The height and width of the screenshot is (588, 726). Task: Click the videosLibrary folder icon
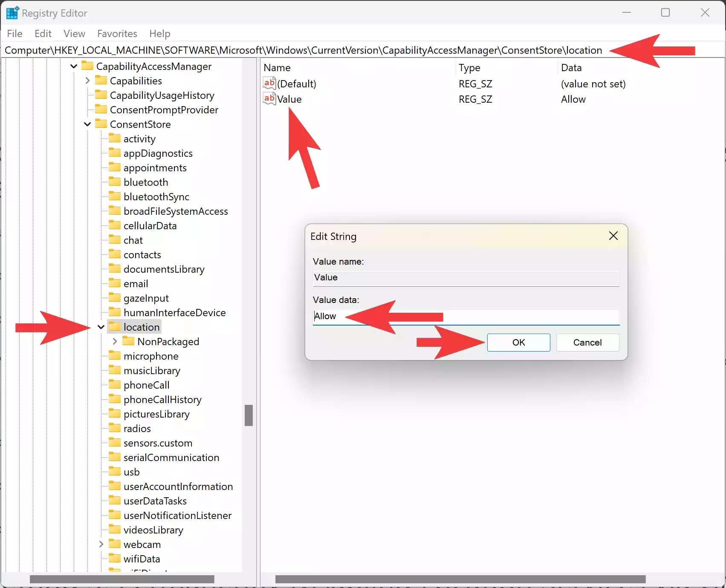pos(115,529)
